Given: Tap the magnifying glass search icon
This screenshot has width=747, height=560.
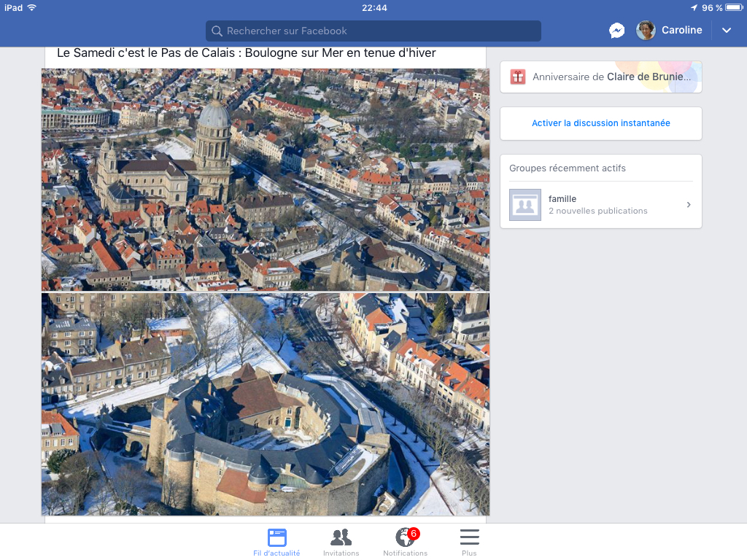Looking at the screenshot, I should coord(217,31).
